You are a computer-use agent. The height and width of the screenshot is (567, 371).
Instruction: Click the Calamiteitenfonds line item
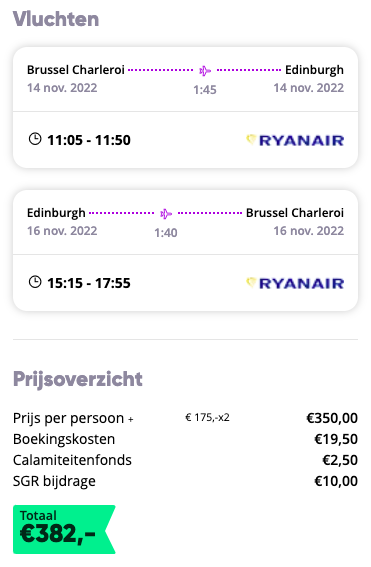(x=72, y=460)
